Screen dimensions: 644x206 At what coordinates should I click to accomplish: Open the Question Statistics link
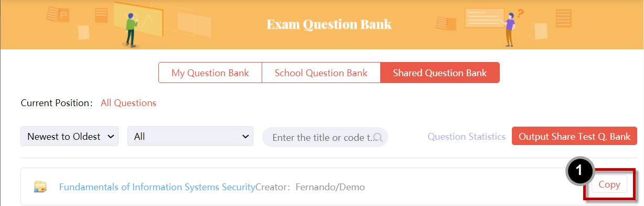pos(466,137)
